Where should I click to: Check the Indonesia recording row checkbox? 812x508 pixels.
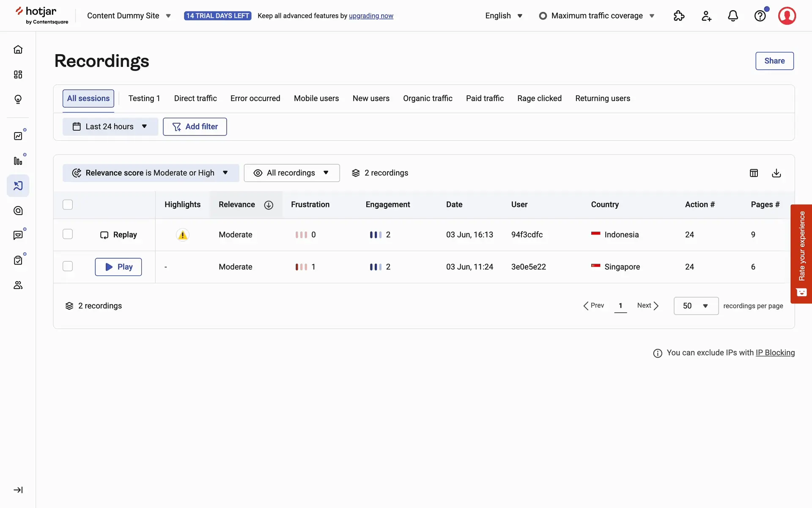point(68,234)
